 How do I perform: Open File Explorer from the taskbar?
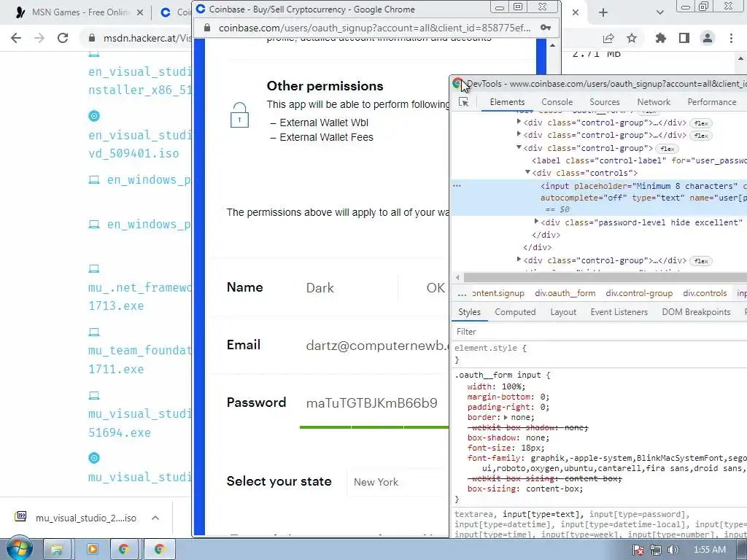tap(57, 550)
